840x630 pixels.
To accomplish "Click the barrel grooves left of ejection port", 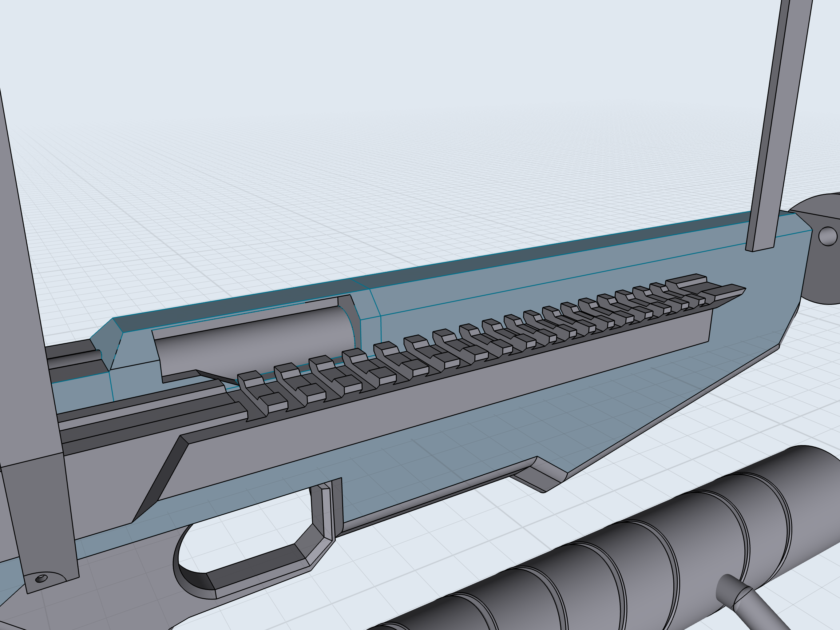I will (x=72, y=361).
